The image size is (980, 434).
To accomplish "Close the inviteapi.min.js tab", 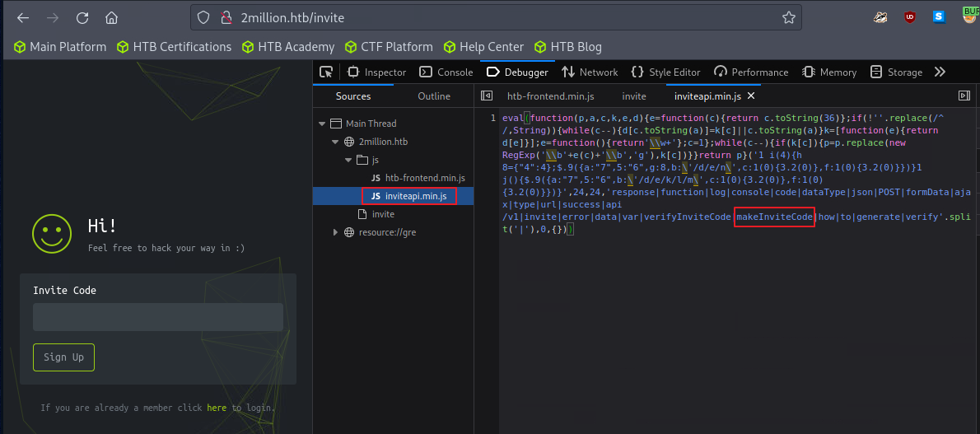I will 751,96.
